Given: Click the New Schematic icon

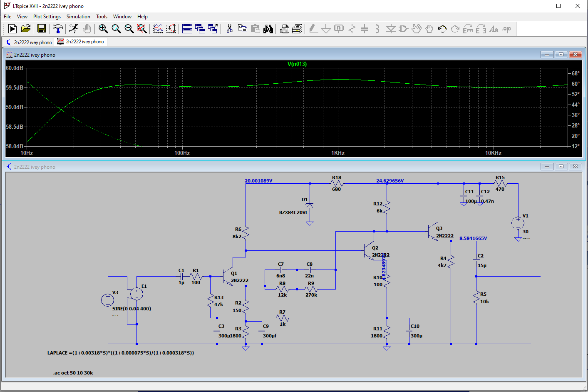Looking at the screenshot, I should coord(12,29).
